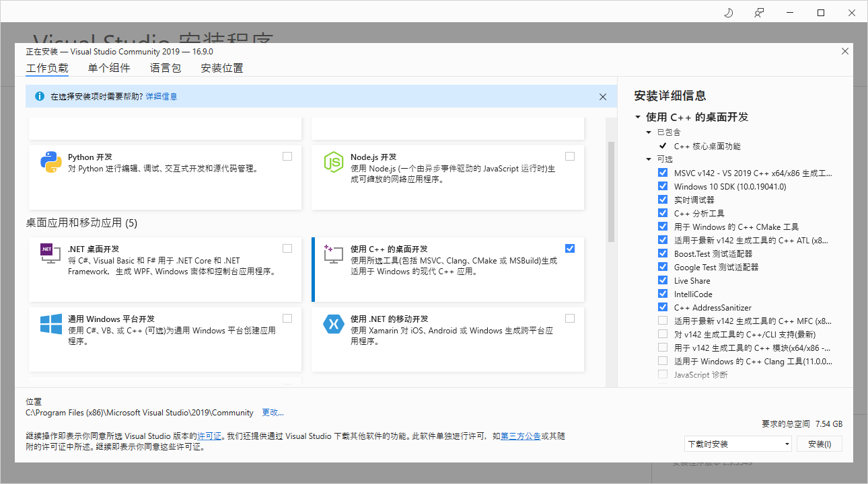Close the installer dialog with X
This screenshot has height=484, width=868.
845,51
